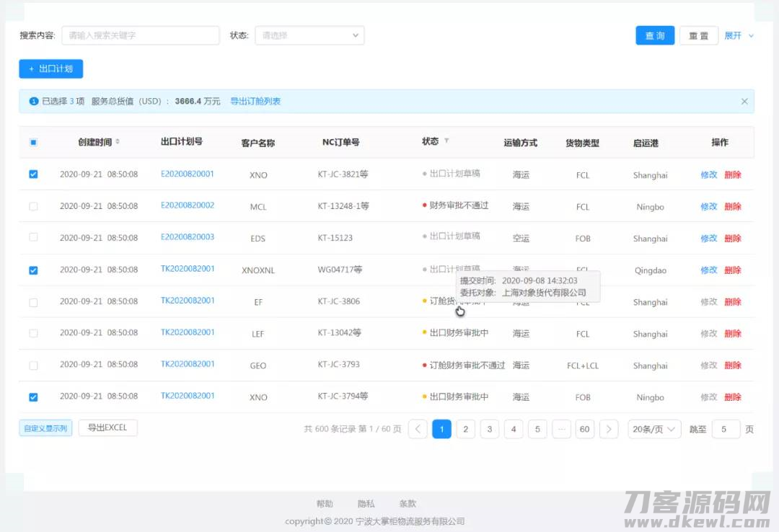This screenshot has width=779, height=532.
Task: Click the 查询 search button
Action: (655, 35)
